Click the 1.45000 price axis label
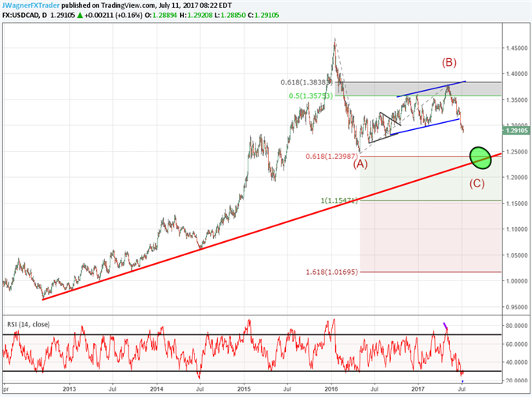532x397 pixels. [517, 49]
